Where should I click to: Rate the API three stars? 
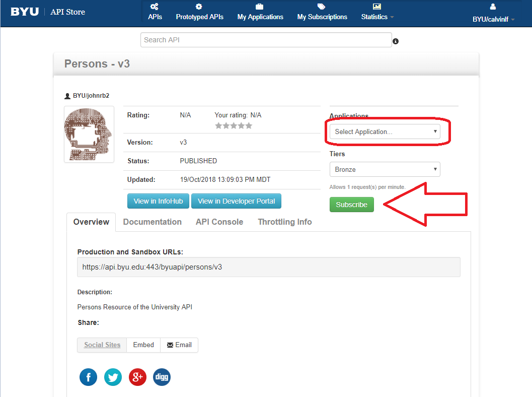(234, 125)
